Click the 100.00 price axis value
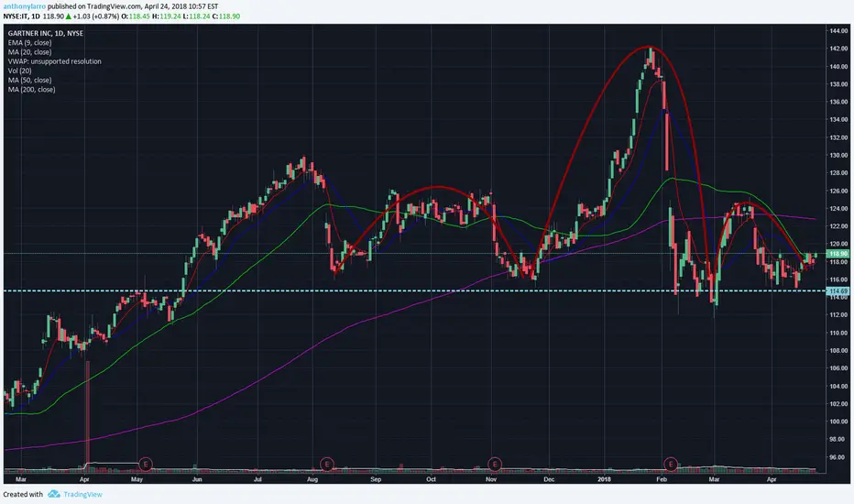 point(838,422)
